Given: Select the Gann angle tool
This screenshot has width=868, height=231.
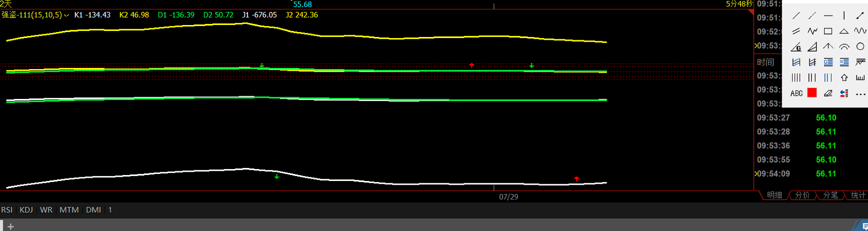Looking at the screenshot, I should coord(796,47).
